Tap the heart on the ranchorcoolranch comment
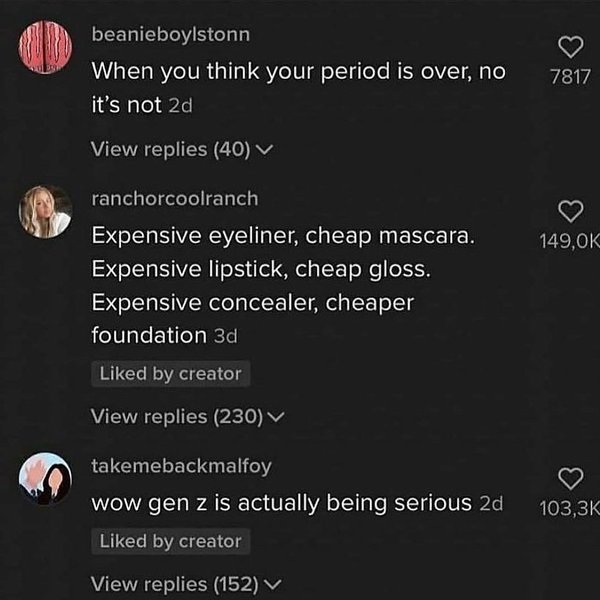 [570, 210]
